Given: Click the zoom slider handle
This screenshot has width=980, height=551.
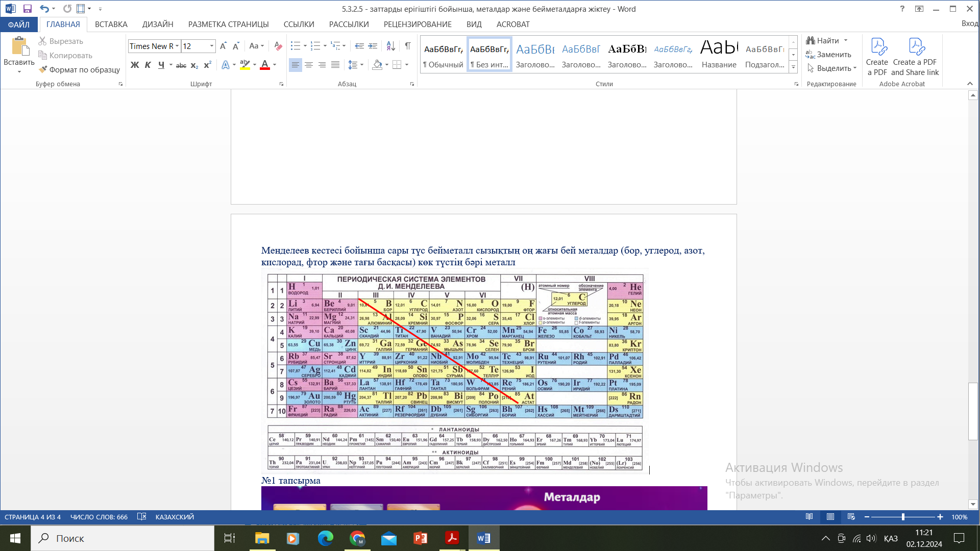Looking at the screenshot, I should point(903,517).
